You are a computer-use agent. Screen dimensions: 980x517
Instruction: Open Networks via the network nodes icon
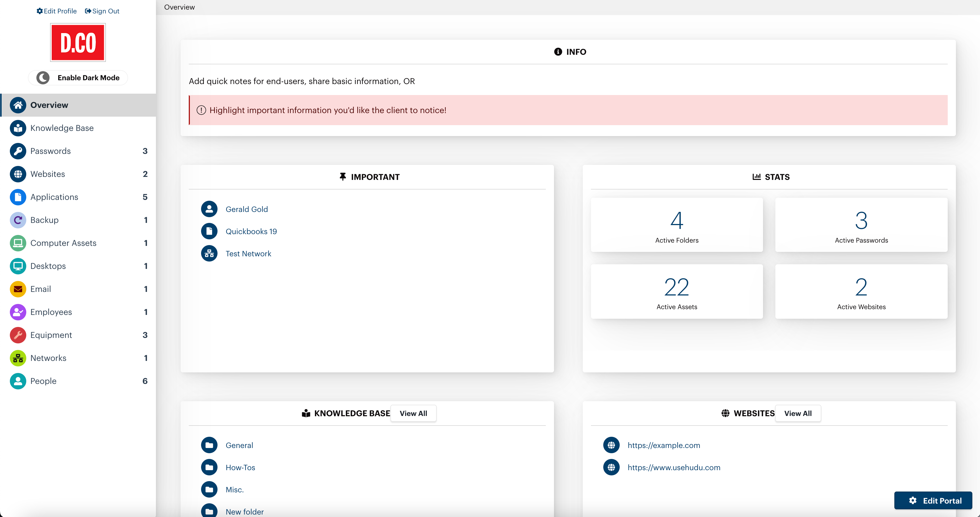tap(18, 358)
